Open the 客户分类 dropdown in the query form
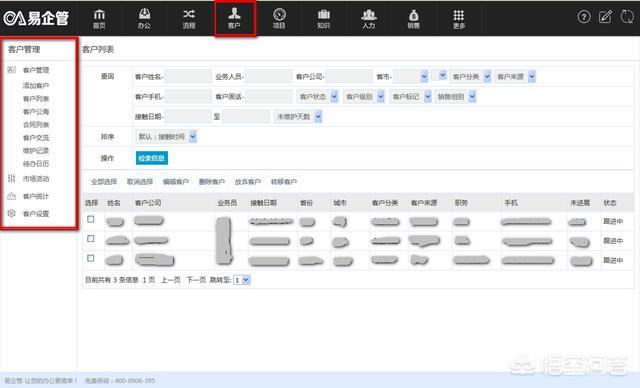This screenshot has width=640, height=388. (x=471, y=76)
